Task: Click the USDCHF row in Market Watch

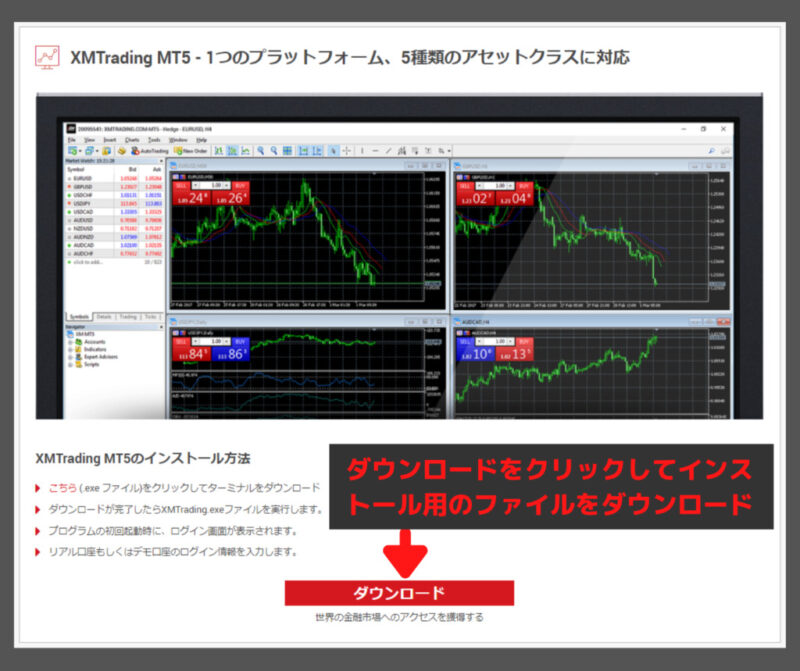Action: [114, 195]
